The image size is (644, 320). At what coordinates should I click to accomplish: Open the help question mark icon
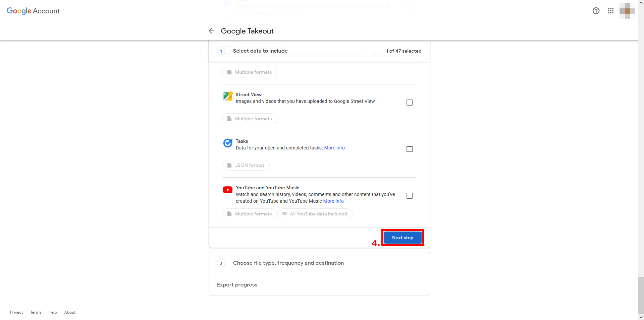(x=596, y=11)
